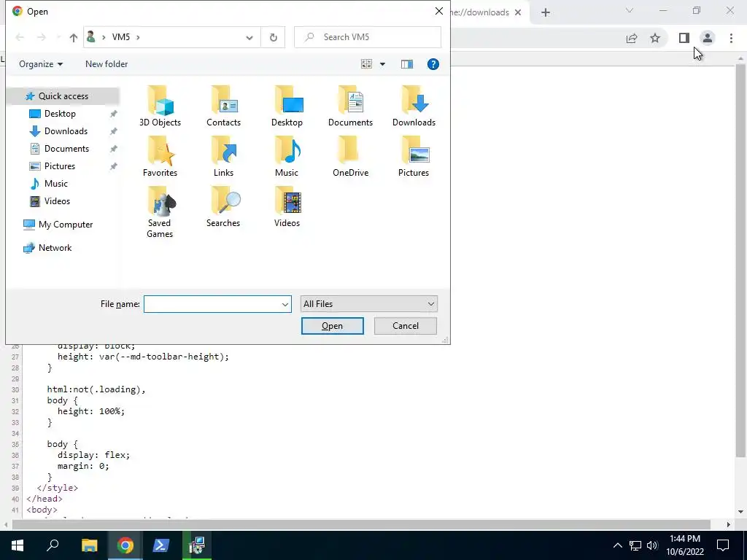Open the Contacts folder icon
The image size is (747, 560).
pos(223,106)
